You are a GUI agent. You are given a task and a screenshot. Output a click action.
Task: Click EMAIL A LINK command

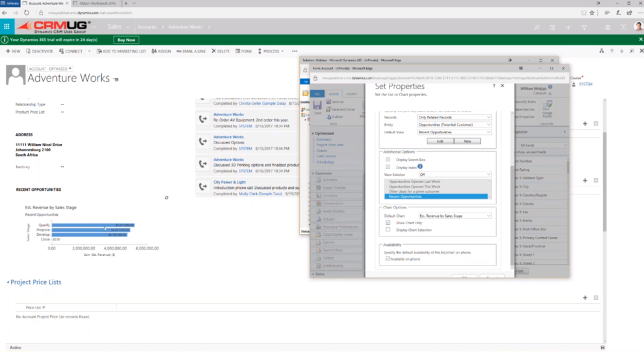pos(191,51)
